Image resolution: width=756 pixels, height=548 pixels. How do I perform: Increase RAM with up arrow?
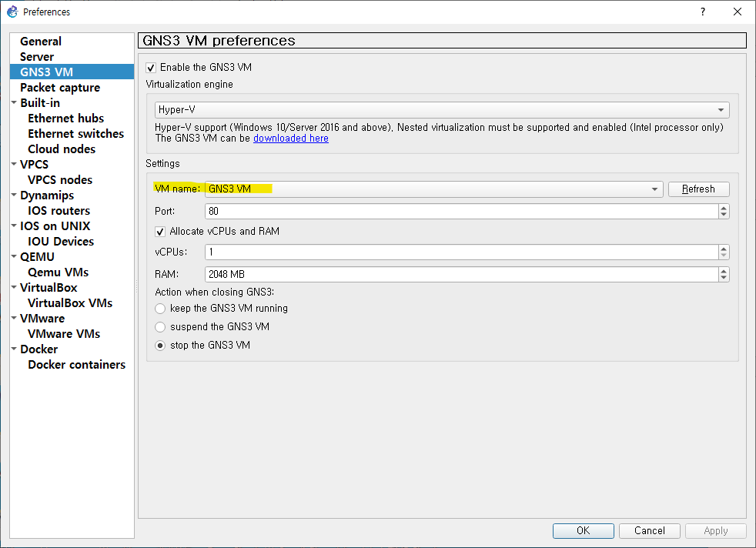point(724,271)
